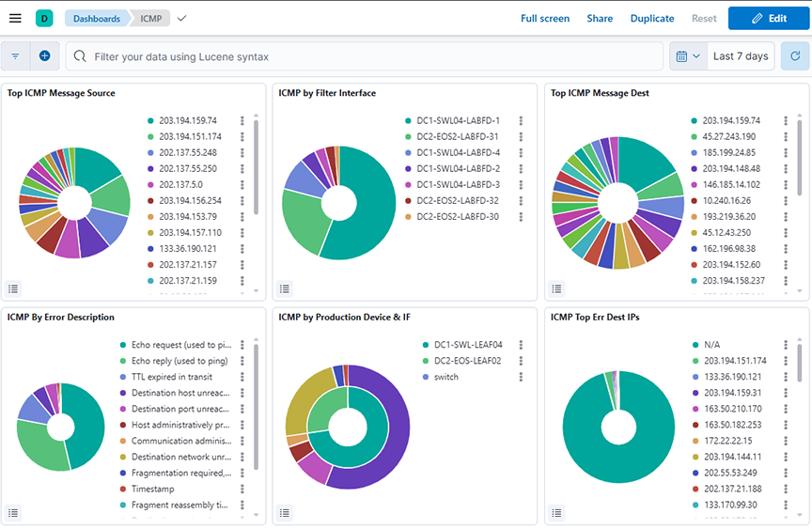The image size is (812, 529).
Task: Add a new filter with plus icon
Action: (44, 56)
